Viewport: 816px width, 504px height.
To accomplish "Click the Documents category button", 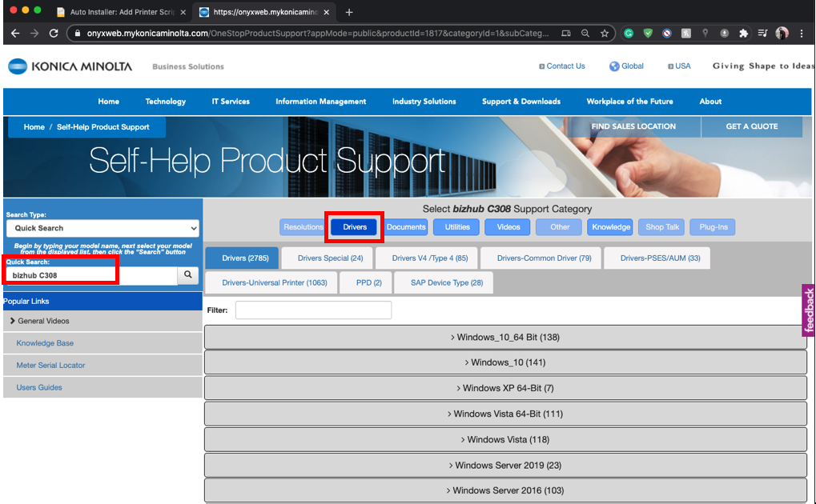I will coord(406,227).
